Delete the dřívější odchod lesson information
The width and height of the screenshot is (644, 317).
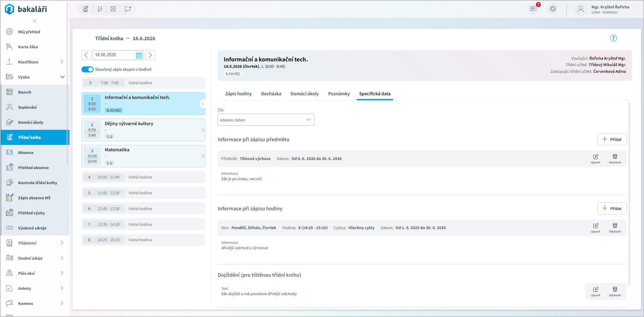click(615, 227)
